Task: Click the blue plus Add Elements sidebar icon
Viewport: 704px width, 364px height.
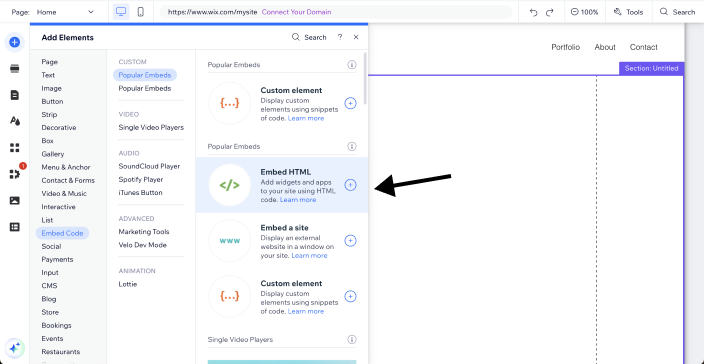Action: [x=14, y=42]
